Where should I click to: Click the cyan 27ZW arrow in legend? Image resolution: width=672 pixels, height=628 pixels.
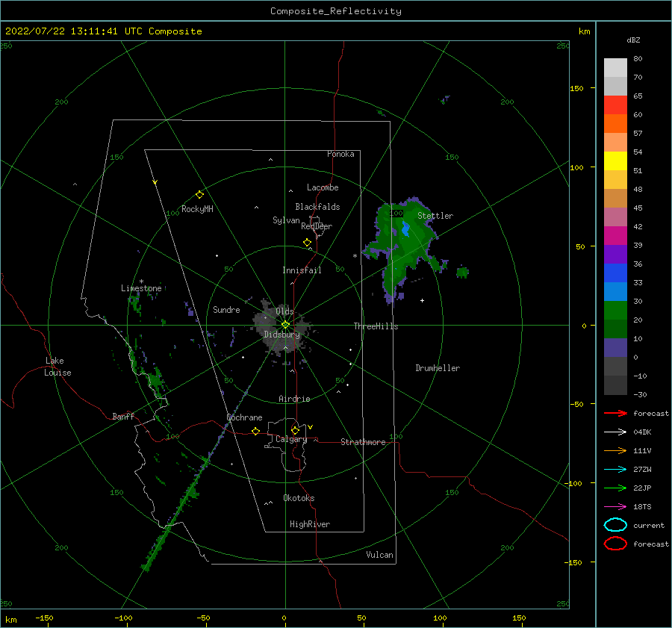(x=615, y=470)
